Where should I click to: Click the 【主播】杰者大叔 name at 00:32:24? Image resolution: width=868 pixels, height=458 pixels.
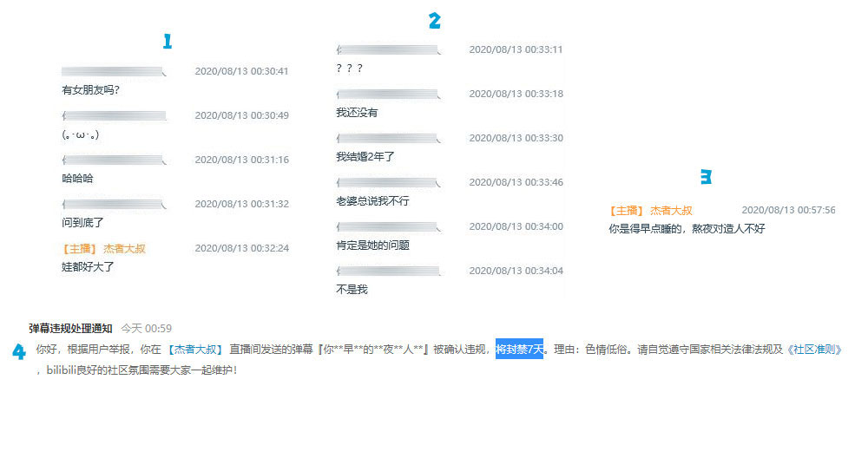(x=103, y=248)
